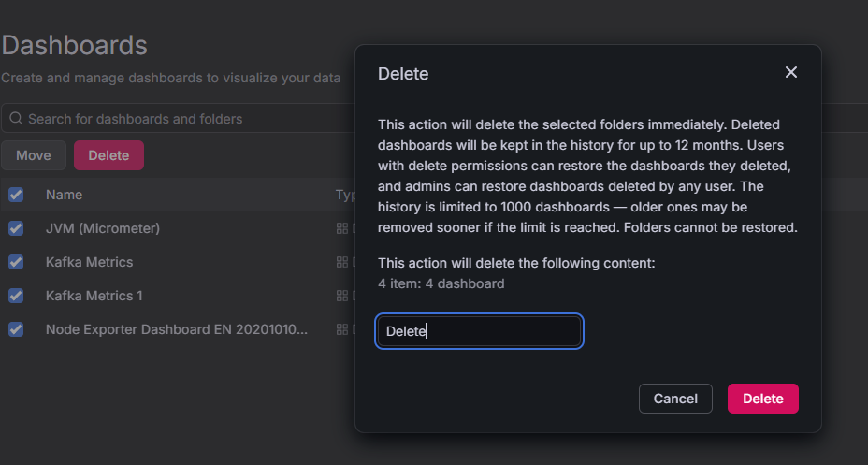The image size is (868, 465).
Task: Click the Delete button above the table
Action: point(108,155)
